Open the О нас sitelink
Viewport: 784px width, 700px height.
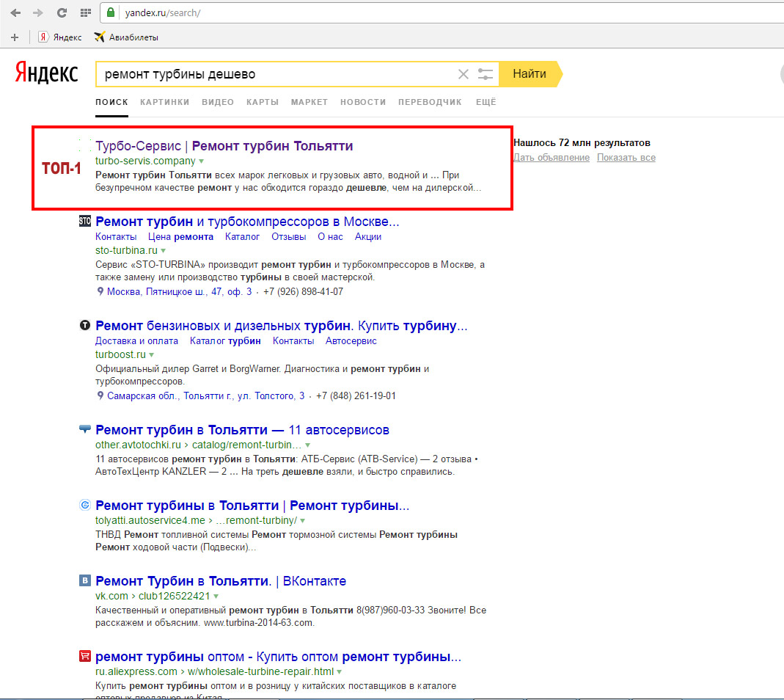[x=331, y=237]
